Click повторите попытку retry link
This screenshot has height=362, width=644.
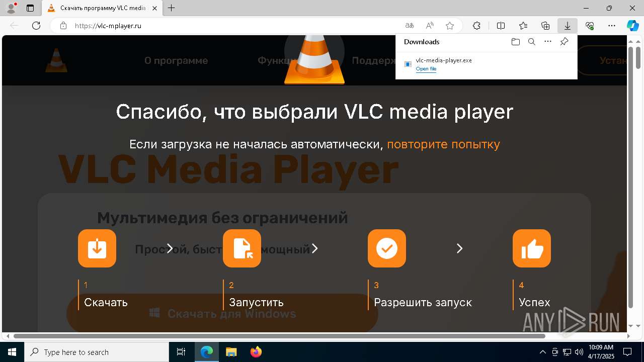443,144
